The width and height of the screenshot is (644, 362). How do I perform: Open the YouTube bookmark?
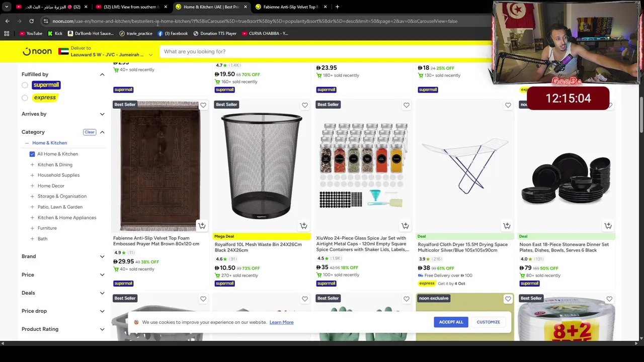coord(31,33)
